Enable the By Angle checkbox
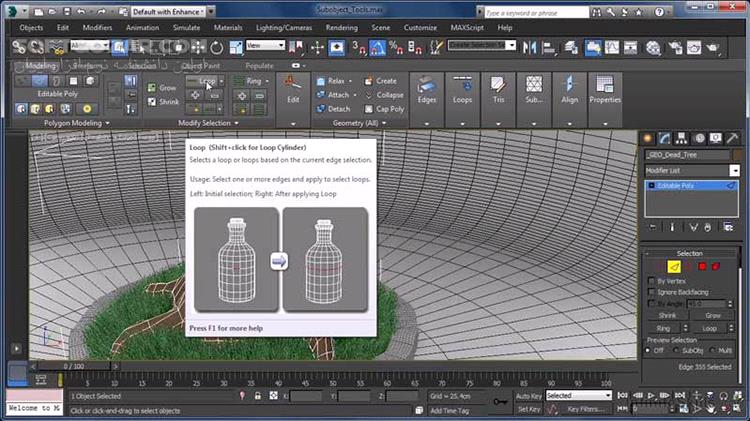This screenshot has height=421, width=750. tap(651, 303)
